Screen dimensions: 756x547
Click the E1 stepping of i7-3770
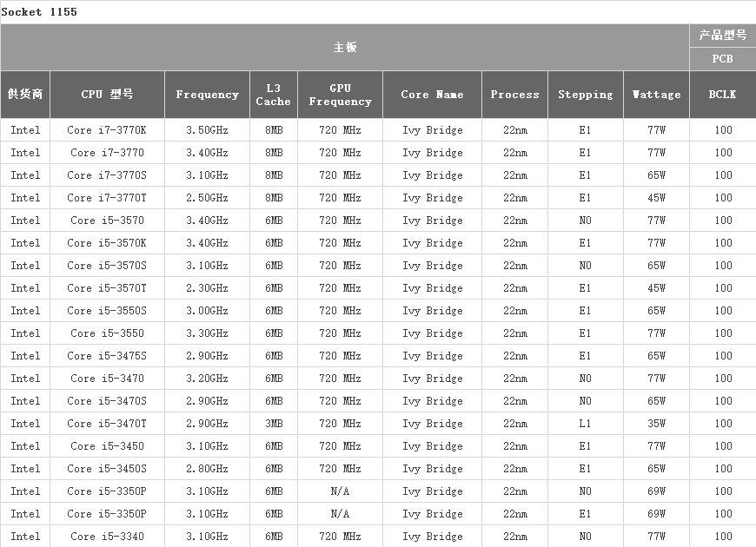586,153
